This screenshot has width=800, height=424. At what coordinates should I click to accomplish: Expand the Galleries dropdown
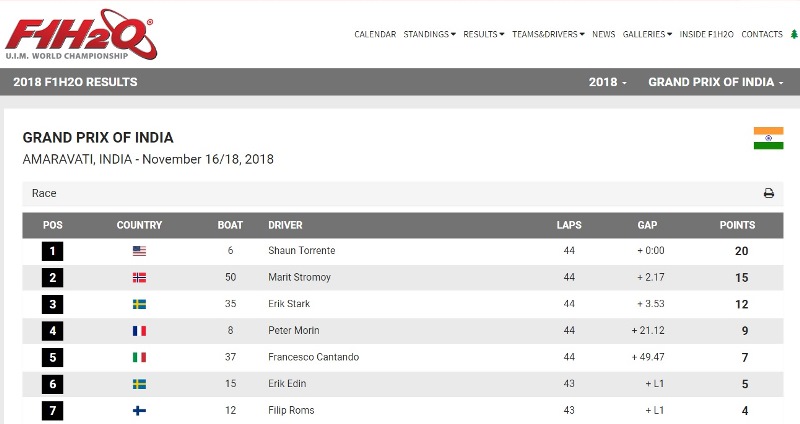pyautogui.click(x=647, y=34)
